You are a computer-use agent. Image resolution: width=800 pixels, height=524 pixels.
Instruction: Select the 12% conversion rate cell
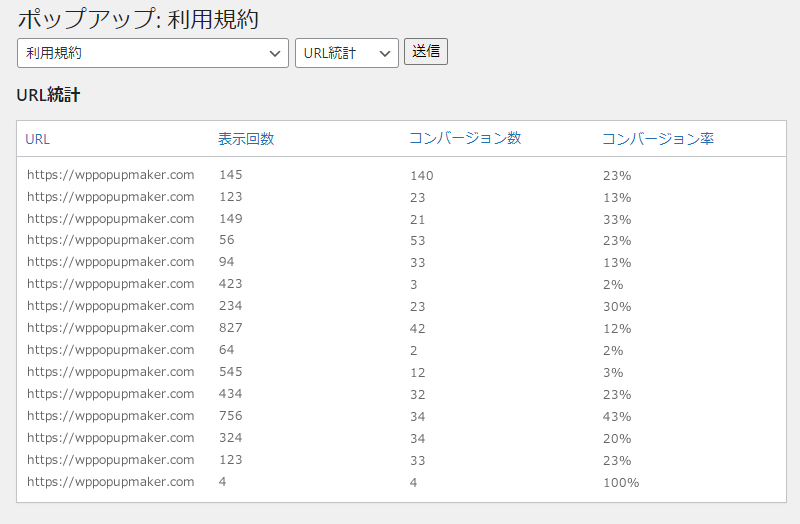tap(617, 329)
